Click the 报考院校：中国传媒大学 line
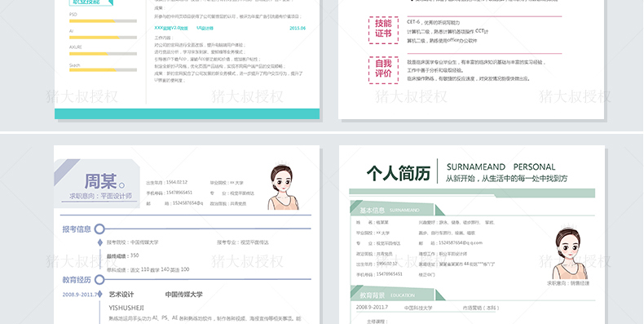644x324 pixels. tap(132, 242)
